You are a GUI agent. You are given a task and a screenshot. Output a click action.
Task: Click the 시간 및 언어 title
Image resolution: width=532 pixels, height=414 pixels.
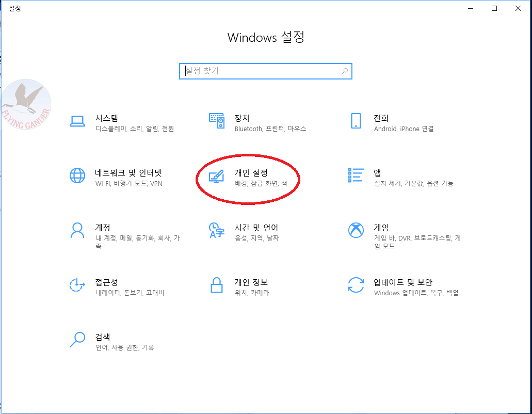[256, 227]
